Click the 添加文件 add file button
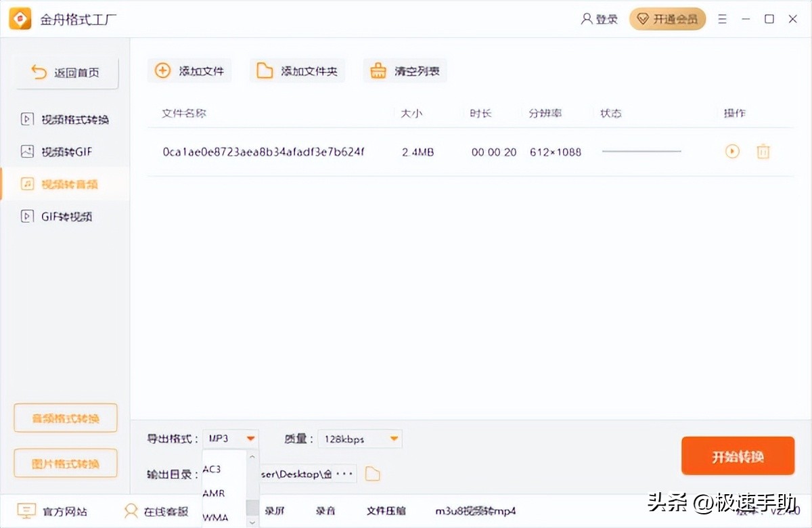Viewport: 812px width, 528px height. [189, 71]
